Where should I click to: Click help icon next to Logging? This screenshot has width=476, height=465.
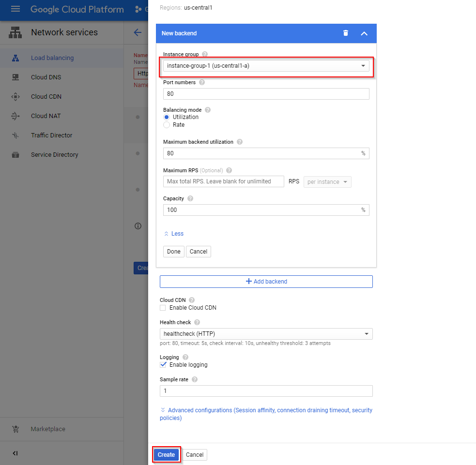click(185, 357)
